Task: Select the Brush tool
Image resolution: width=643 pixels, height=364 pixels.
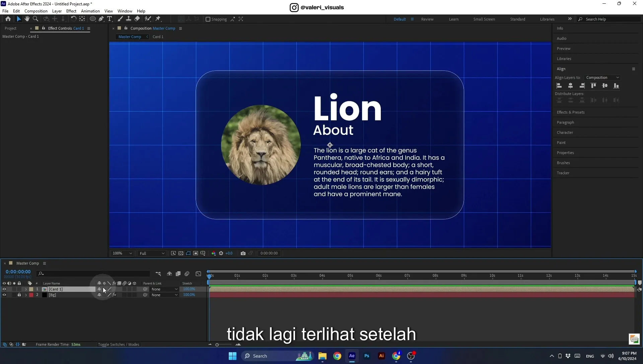Action: click(120, 19)
